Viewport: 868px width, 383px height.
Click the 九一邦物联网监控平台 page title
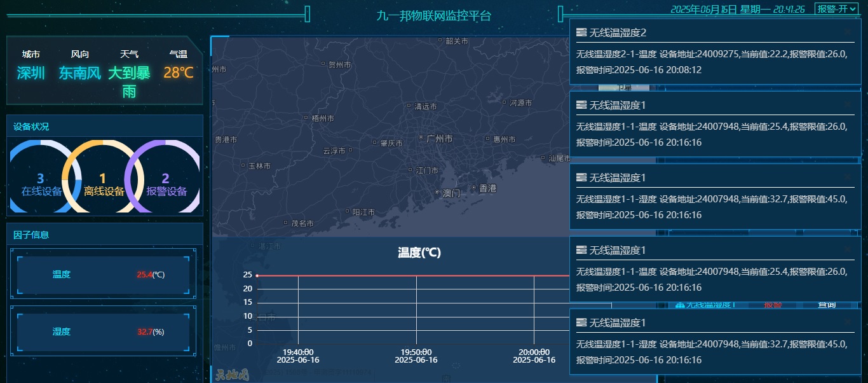(434, 16)
